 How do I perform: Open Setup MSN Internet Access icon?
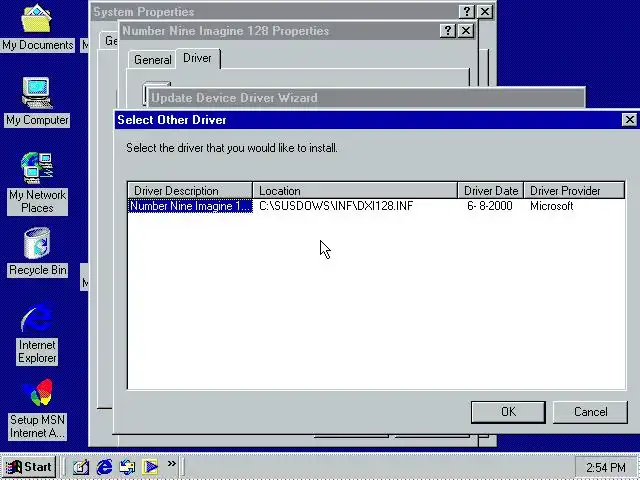(x=37, y=409)
